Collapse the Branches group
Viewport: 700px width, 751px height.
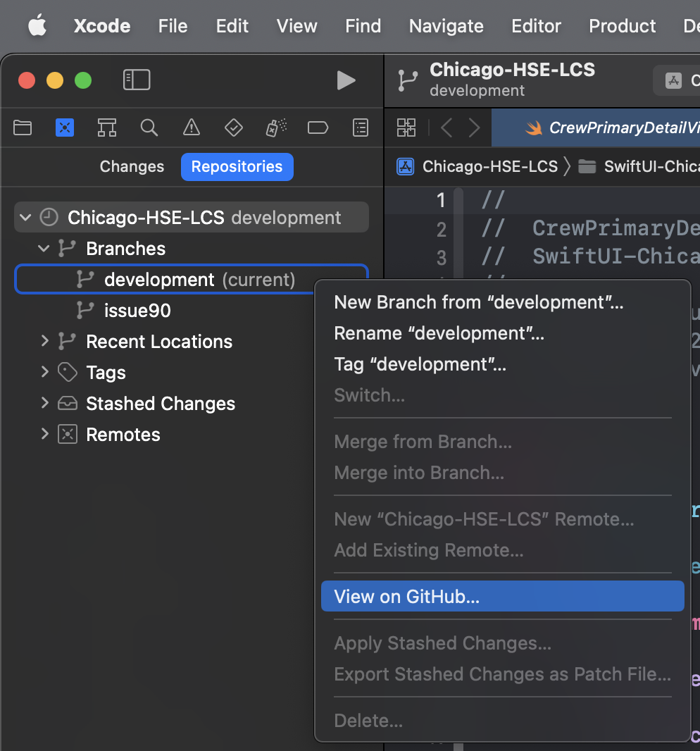pyautogui.click(x=44, y=249)
